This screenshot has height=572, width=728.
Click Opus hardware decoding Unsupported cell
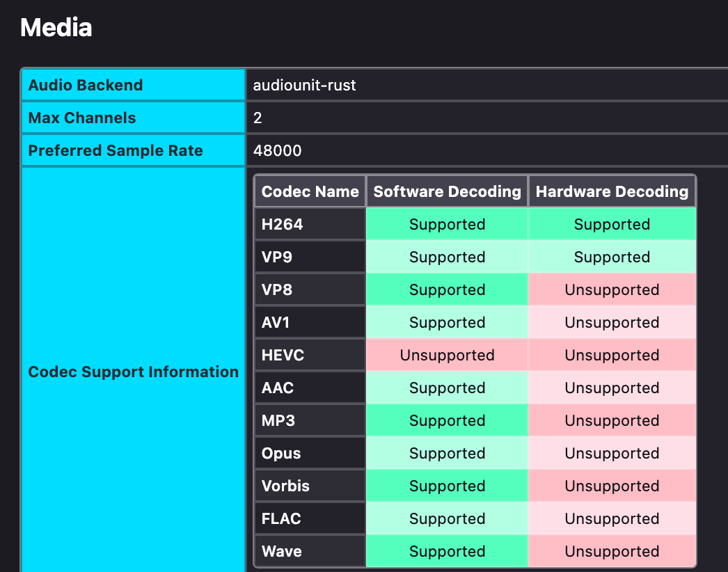click(x=612, y=453)
